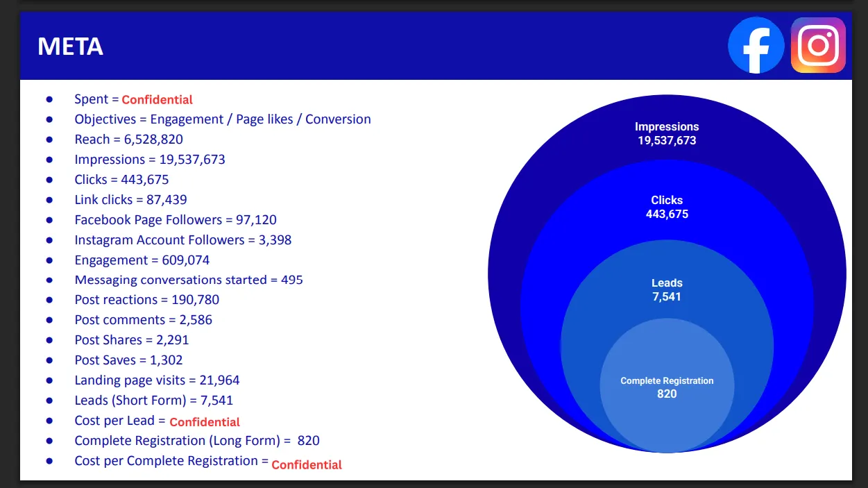Select the Objectives = Engagement line
868x488 pixels.
pos(223,119)
